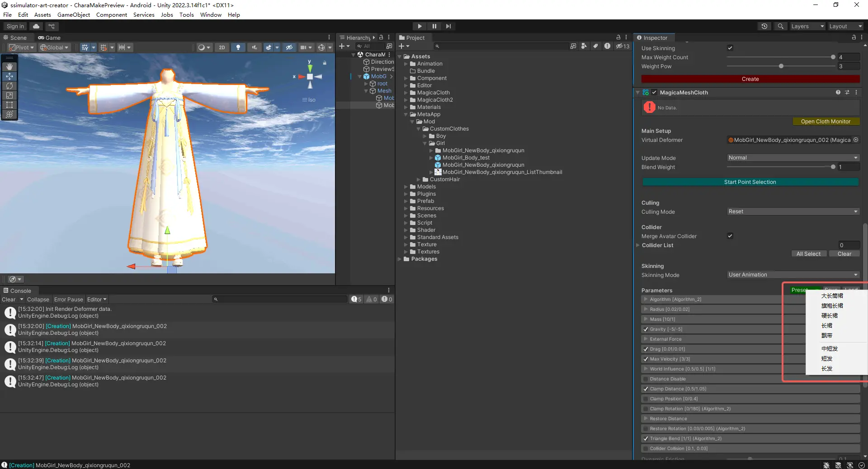The height and width of the screenshot is (469, 868).
Task: Expand the Collider List foldout
Action: (638, 245)
